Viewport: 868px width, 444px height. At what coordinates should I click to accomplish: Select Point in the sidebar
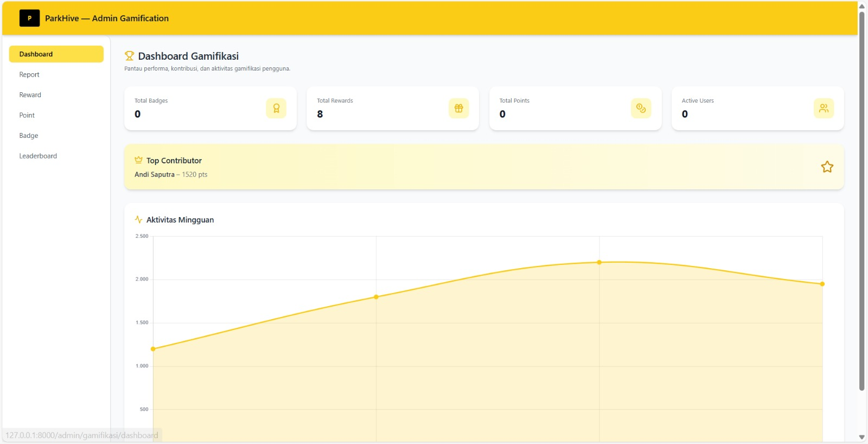click(56, 115)
